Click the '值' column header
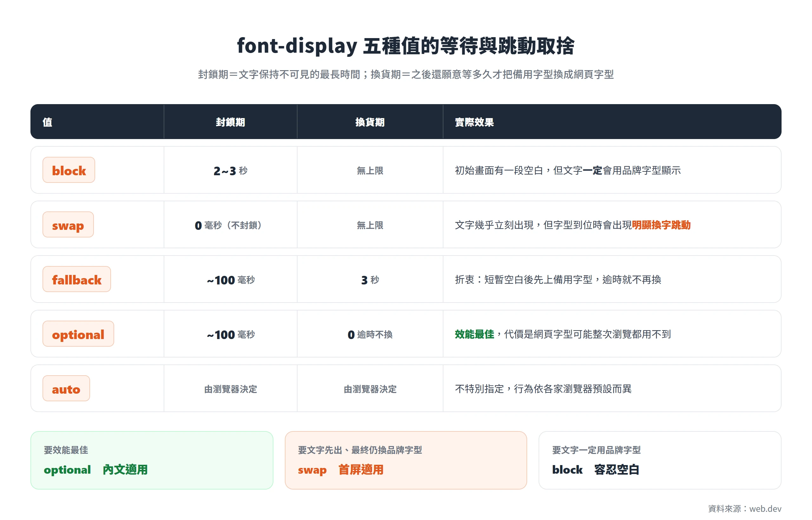The image size is (812, 520). click(x=48, y=122)
